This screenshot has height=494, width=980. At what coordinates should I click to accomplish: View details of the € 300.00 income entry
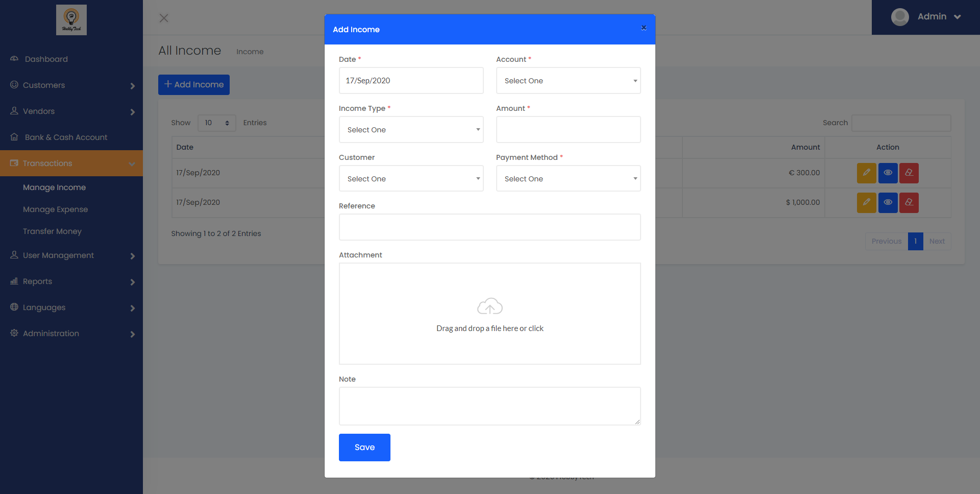pos(888,173)
